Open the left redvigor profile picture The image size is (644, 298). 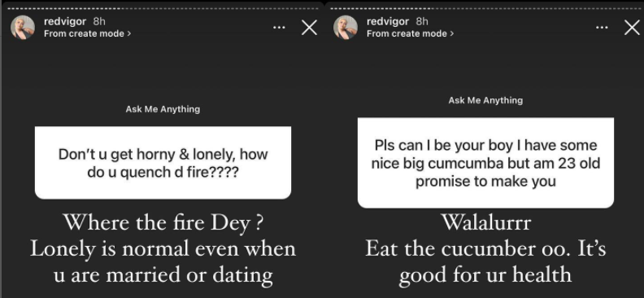click(23, 28)
